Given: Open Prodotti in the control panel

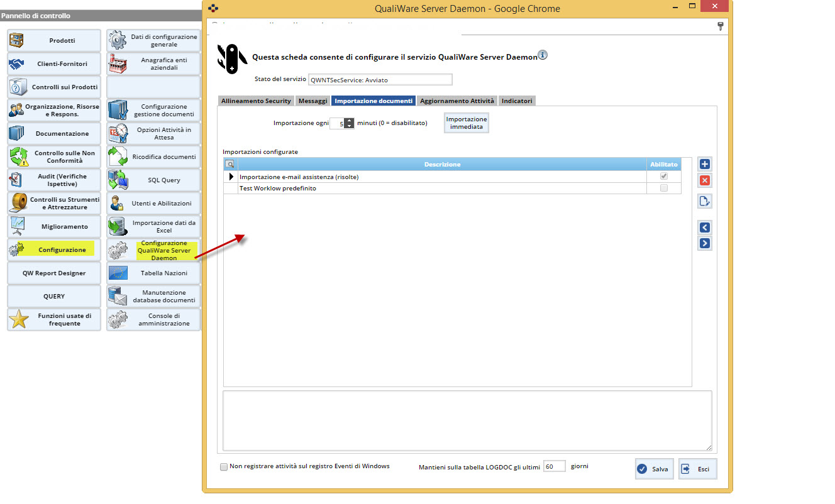Looking at the screenshot, I should click(x=54, y=41).
